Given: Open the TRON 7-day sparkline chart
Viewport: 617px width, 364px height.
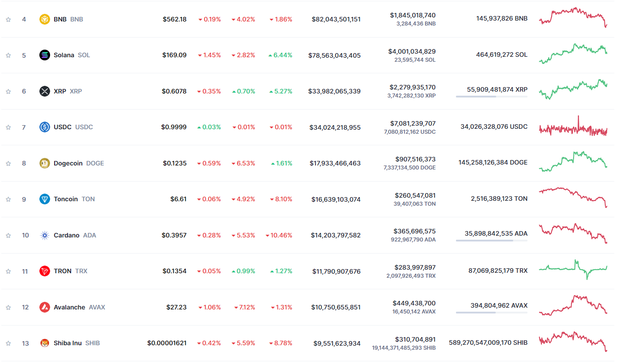Looking at the screenshot, I should [x=573, y=269].
